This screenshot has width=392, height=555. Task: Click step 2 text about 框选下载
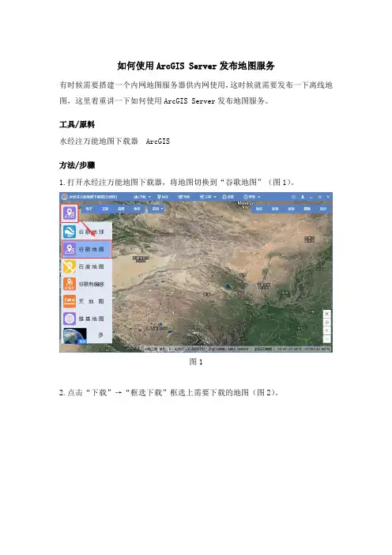click(x=169, y=393)
